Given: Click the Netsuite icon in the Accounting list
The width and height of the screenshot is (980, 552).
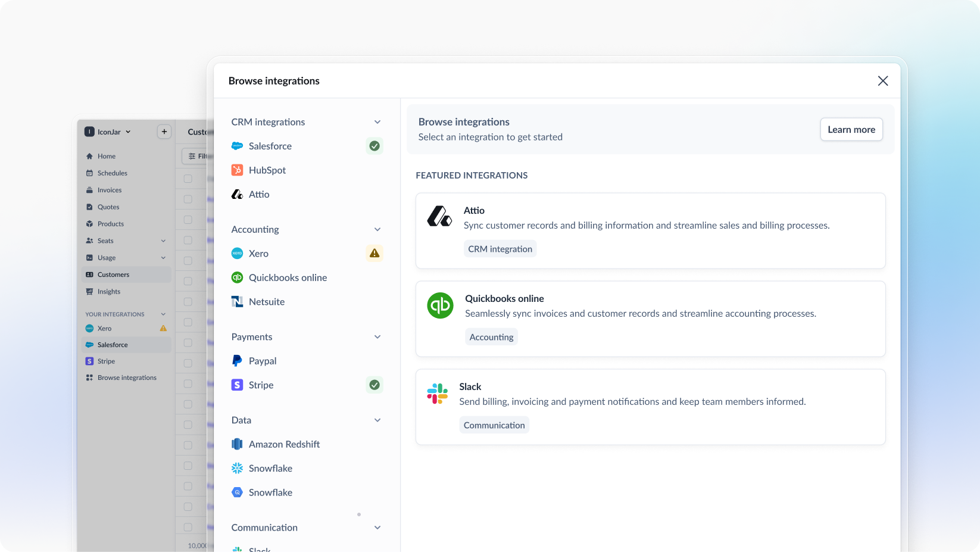Looking at the screenshot, I should [x=237, y=301].
